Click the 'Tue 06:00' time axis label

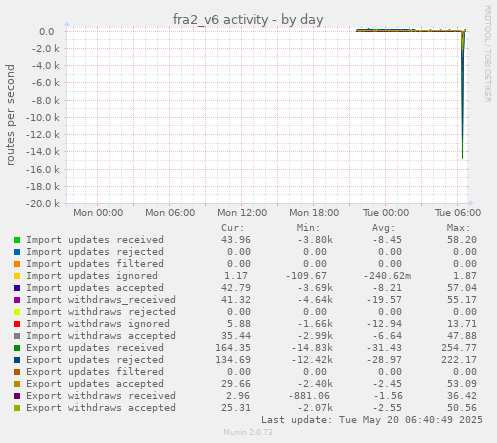point(458,213)
